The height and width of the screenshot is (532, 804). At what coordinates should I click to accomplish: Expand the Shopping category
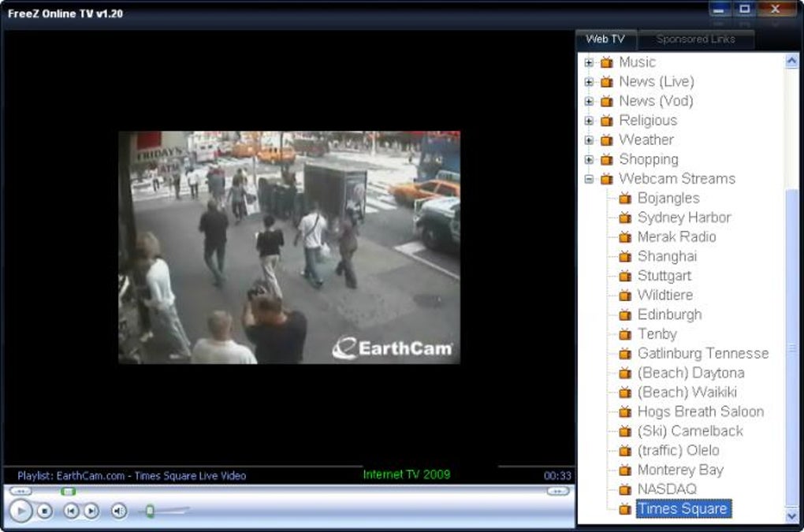589,160
